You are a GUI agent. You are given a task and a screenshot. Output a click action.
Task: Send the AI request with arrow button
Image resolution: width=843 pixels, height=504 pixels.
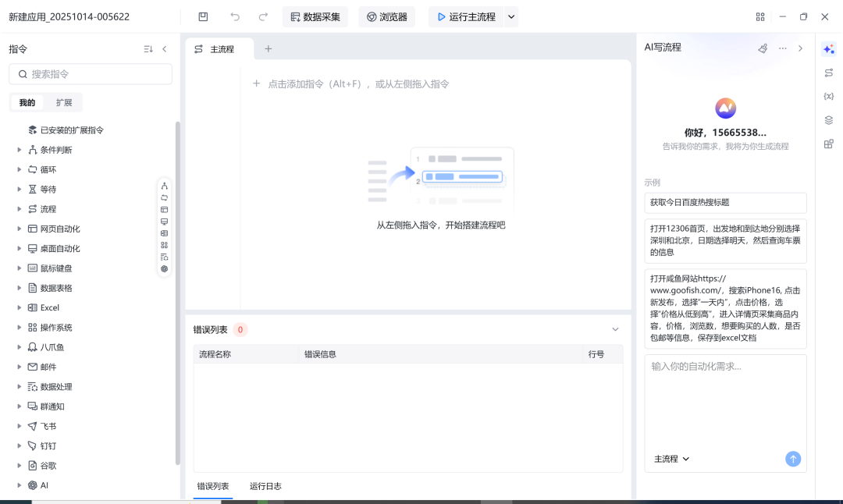pos(792,458)
